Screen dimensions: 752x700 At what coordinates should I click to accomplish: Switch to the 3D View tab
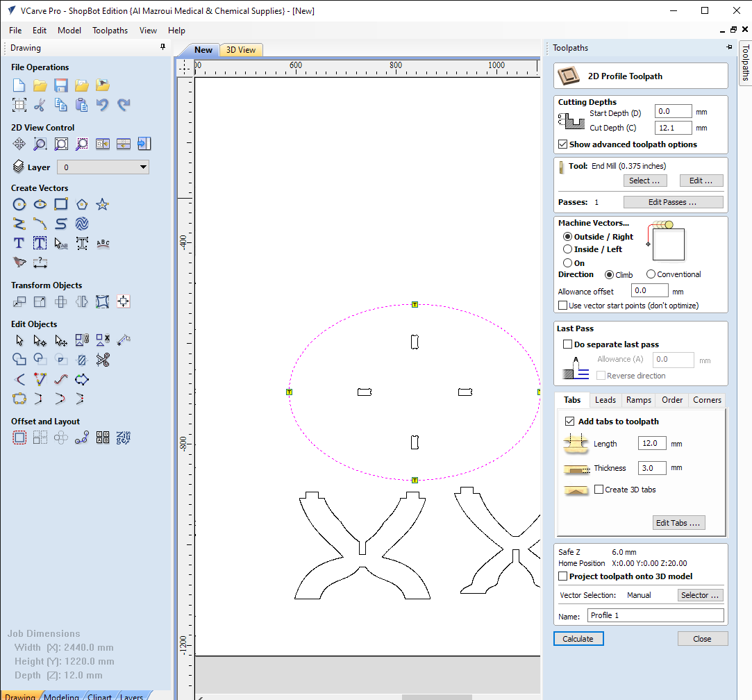(241, 50)
